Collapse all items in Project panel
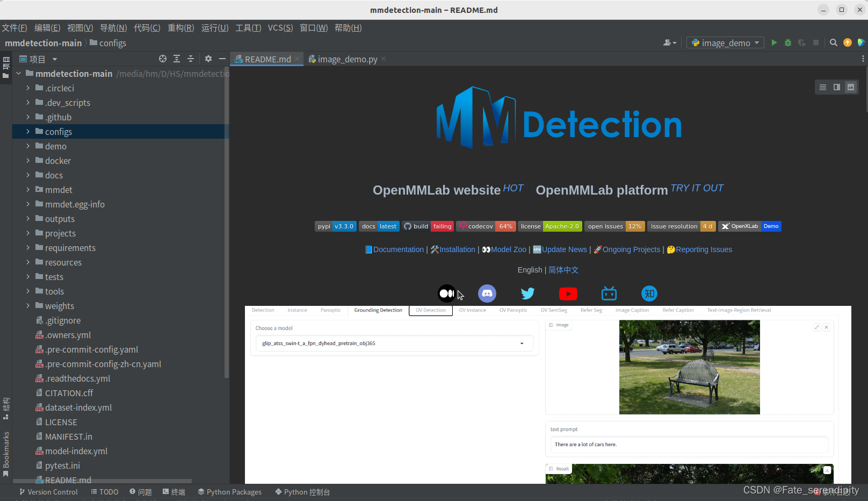The width and height of the screenshot is (868, 501). (x=191, y=59)
